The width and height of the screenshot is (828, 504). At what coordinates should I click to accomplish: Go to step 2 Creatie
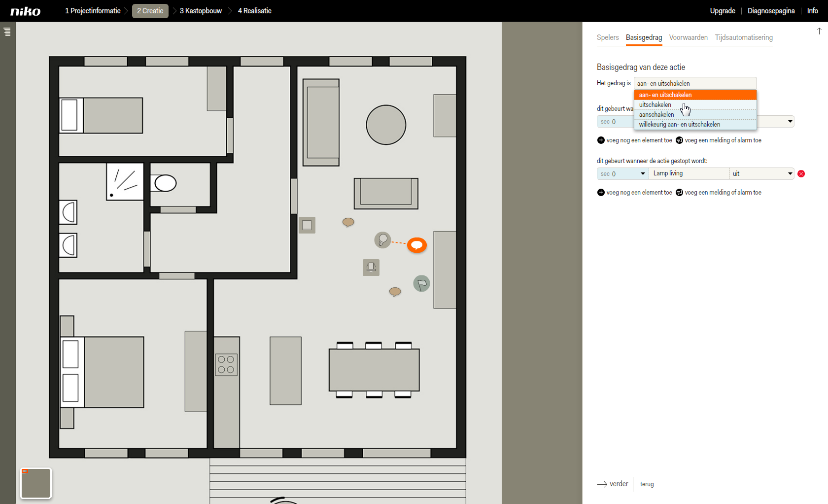point(150,11)
